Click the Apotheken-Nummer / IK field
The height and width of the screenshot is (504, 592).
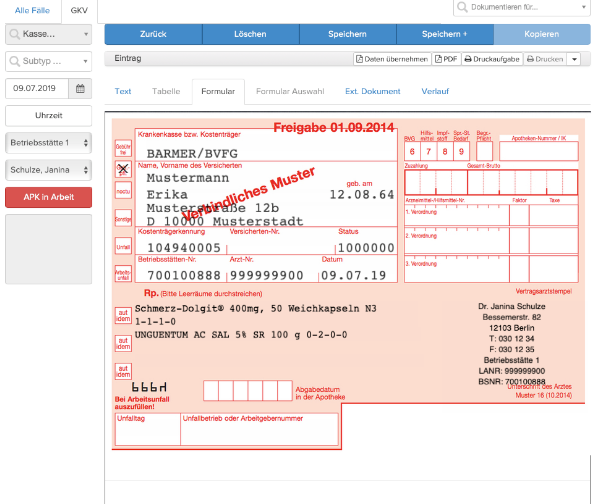(538, 151)
